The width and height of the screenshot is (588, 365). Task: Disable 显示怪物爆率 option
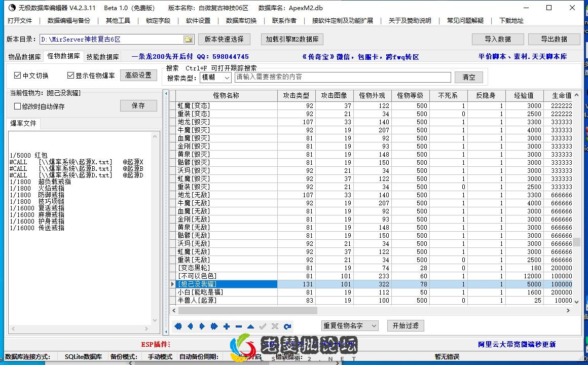pyautogui.click(x=70, y=75)
